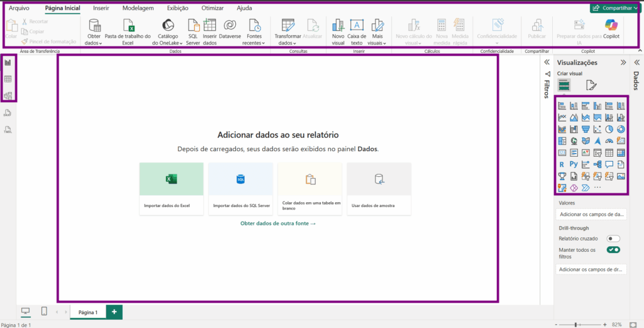The height and width of the screenshot is (328, 644).
Task: Fit page to window icon
Action: pos(633,325)
